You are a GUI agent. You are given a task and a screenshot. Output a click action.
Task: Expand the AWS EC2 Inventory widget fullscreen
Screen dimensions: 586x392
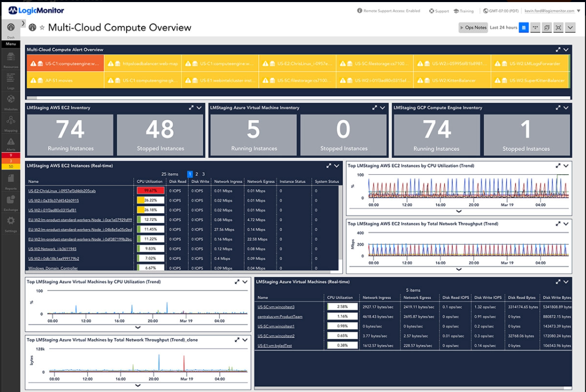click(x=191, y=108)
